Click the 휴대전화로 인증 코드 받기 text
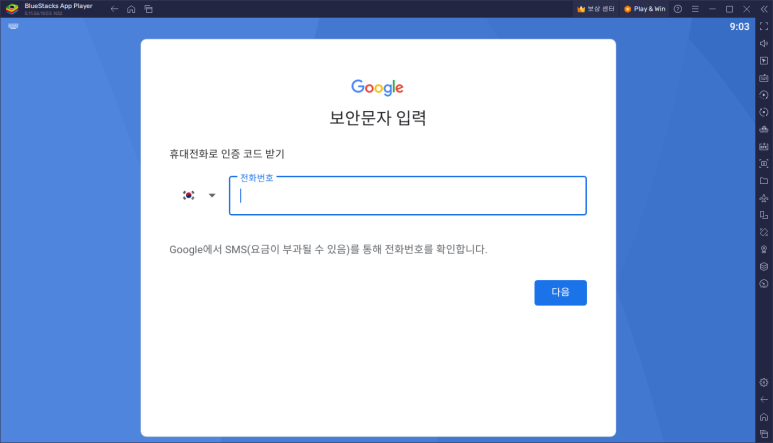The height and width of the screenshot is (443, 773). pyautogui.click(x=227, y=154)
